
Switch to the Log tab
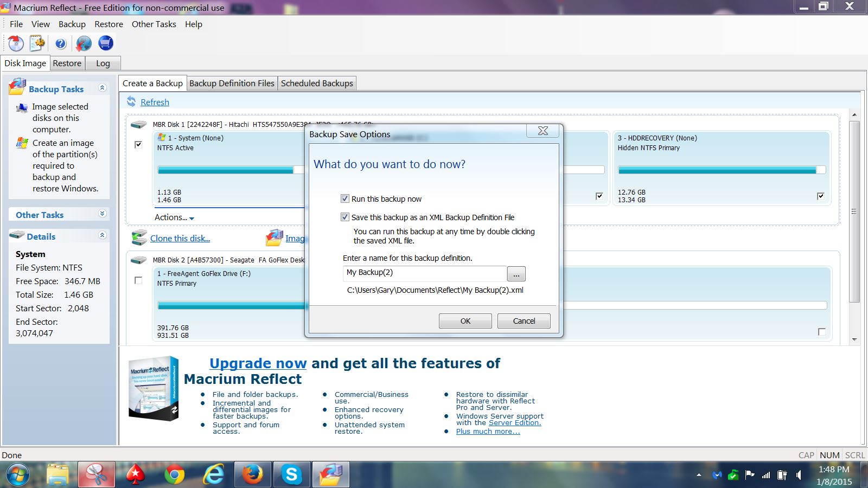(x=103, y=63)
